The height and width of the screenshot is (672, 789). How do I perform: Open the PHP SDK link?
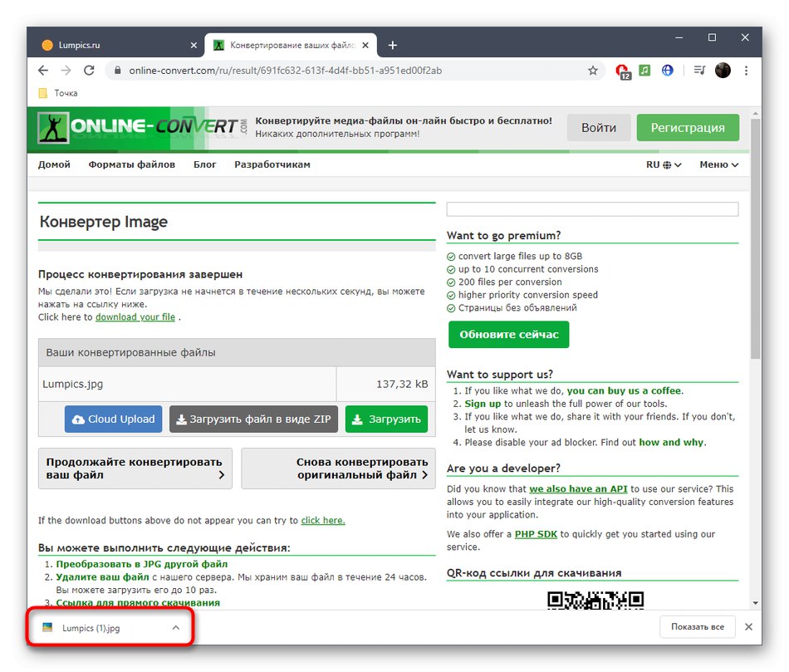point(536,534)
